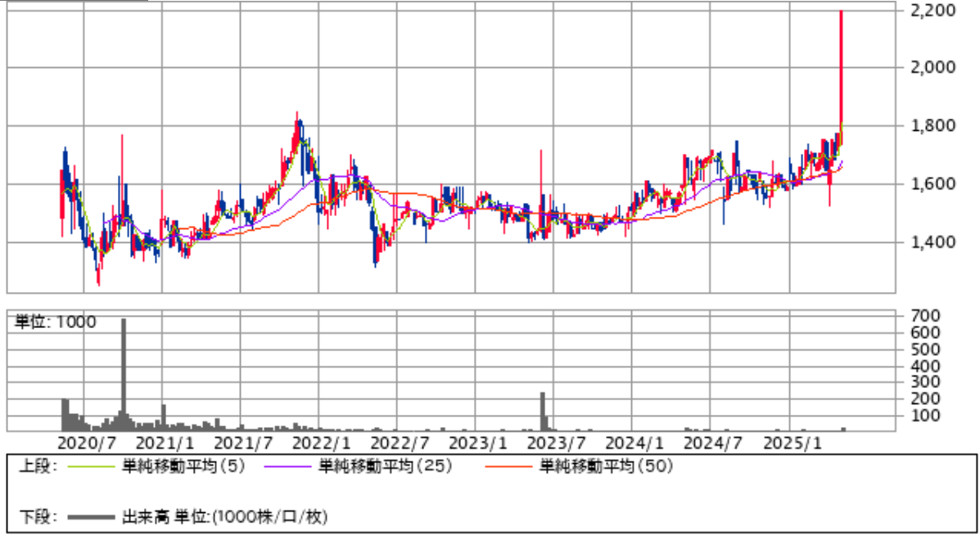The height and width of the screenshot is (540, 980).
Task: Click the 2022/7 date axis label
Action: point(400,443)
